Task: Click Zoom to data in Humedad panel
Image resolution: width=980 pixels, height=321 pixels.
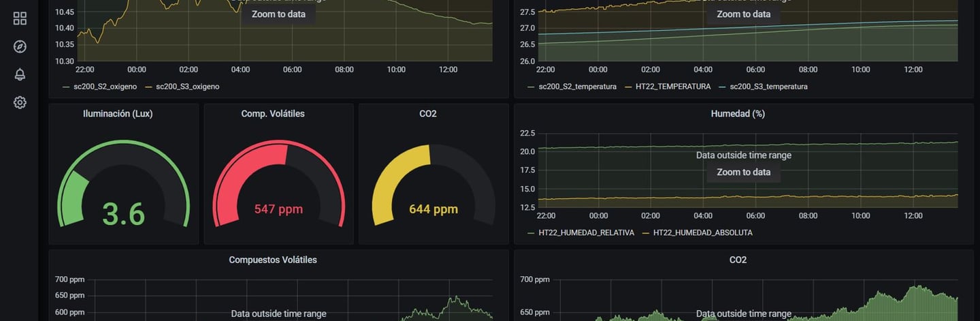Action: pyautogui.click(x=743, y=172)
